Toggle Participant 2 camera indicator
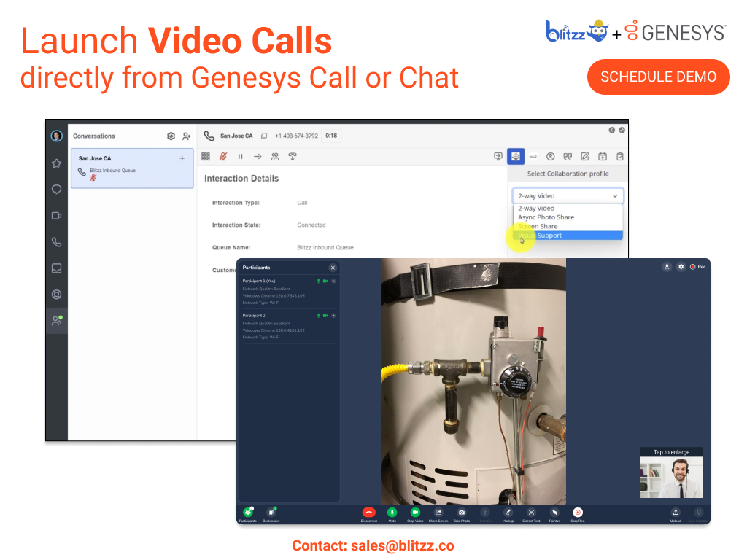The height and width of the screenshot is (560, 747). point(325,316)
